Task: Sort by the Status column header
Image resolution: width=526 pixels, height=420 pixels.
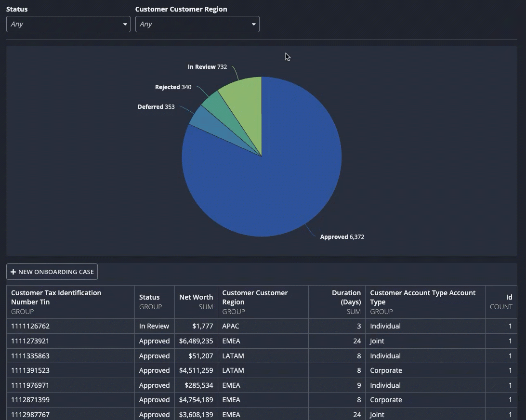Action: point(154,302)
